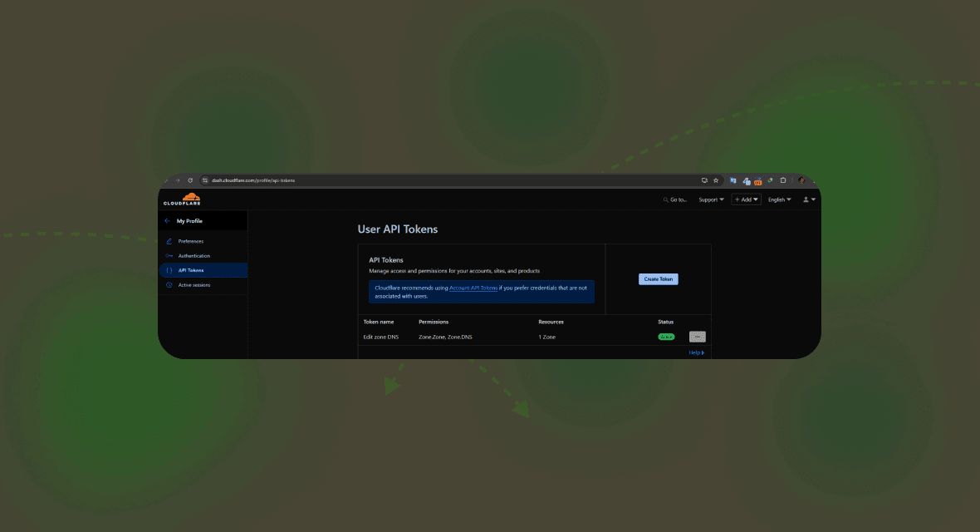Image resolution: width=980 pixels, height=532 pixels.
Task: Click the green Active status badge
Action: (x=666, y=337)
